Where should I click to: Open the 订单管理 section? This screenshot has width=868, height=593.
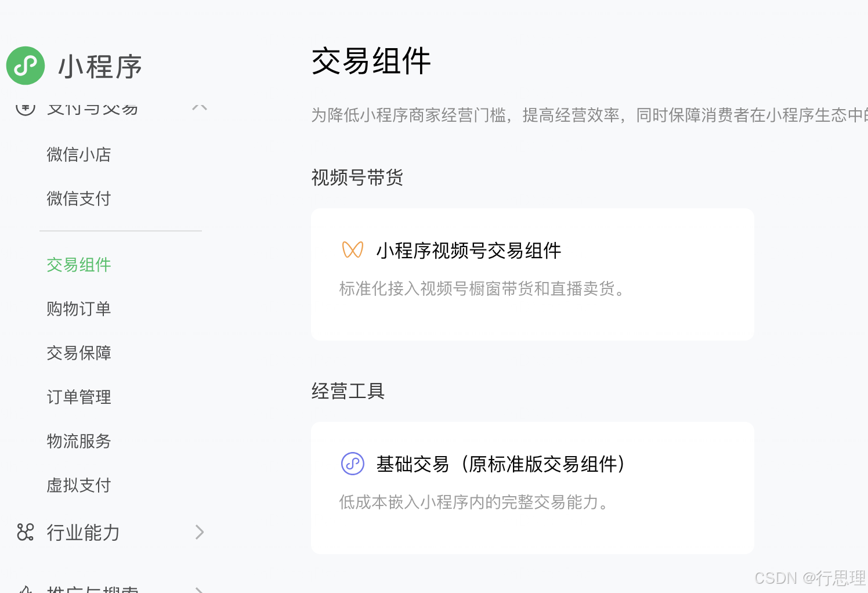point(78,397)
